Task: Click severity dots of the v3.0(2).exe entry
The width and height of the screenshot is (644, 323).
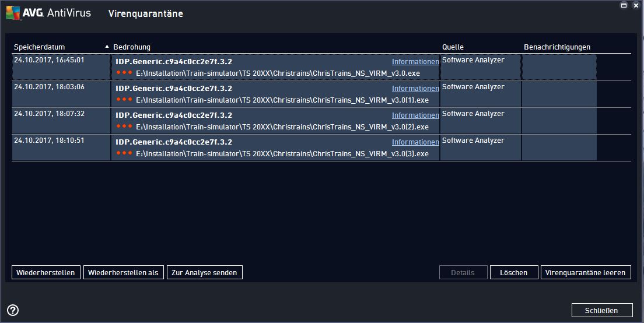Action: [x=124, y=127]
